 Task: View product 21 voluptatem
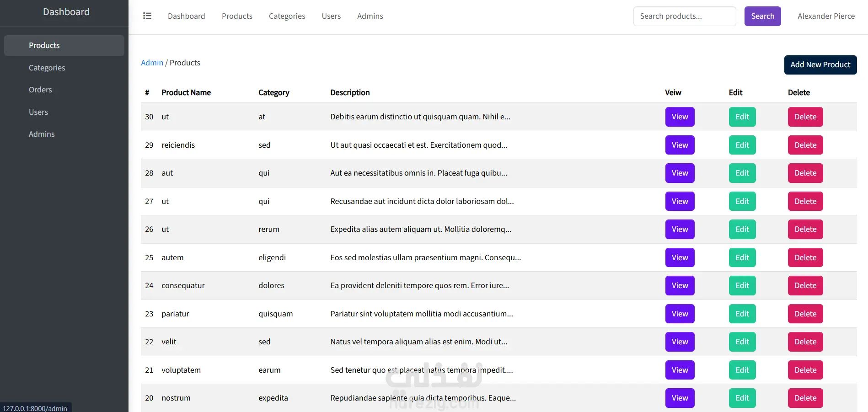point(680,370)
